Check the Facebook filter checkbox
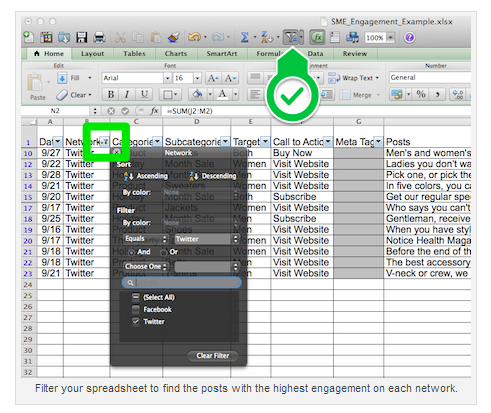This screenshot has width=491, height=413. 136,309
